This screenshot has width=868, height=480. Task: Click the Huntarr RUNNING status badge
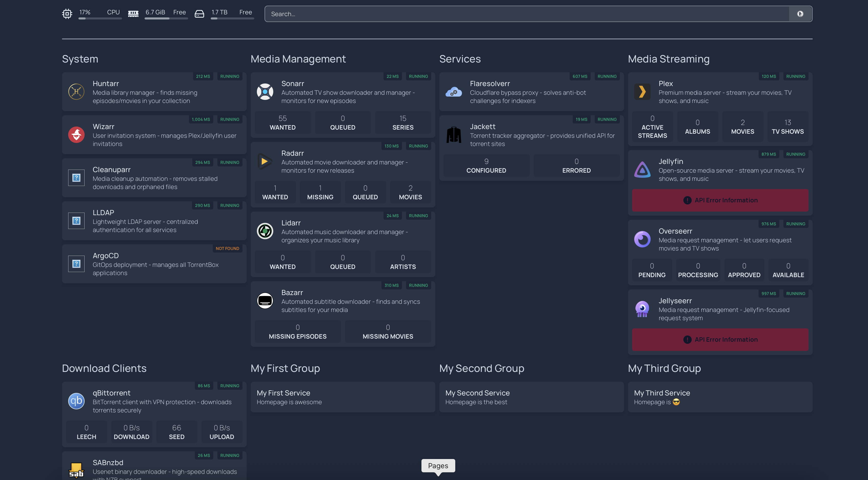tap(230, 76)
